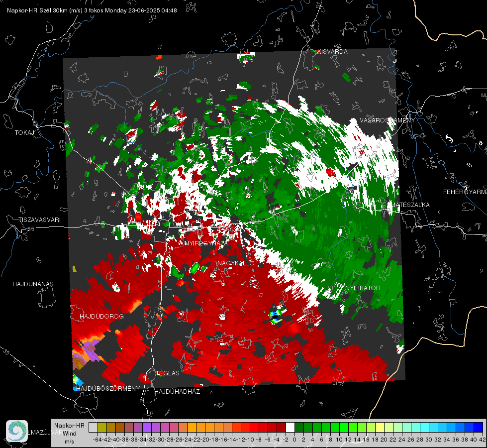487x448 pixels.
Task: Click the title text 'Napkor-HR Szél 30km (m/s)'
Action: point(45,10)
